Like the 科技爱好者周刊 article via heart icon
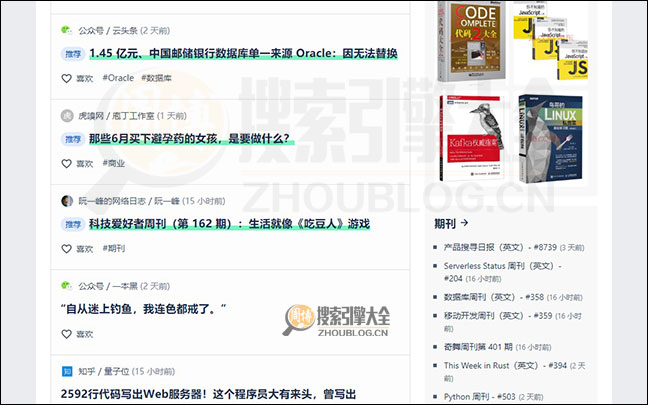 click(67, 248)
